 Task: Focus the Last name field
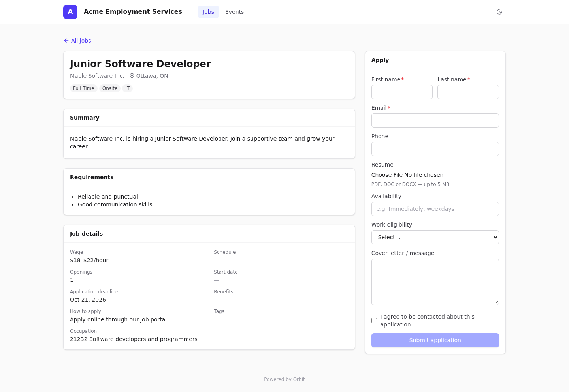click(x=468, y=92)
